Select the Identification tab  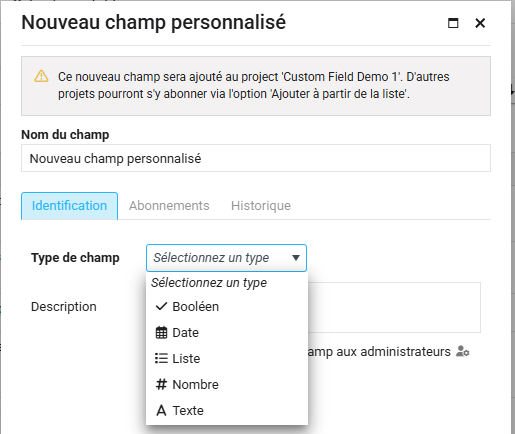(69, 206)
